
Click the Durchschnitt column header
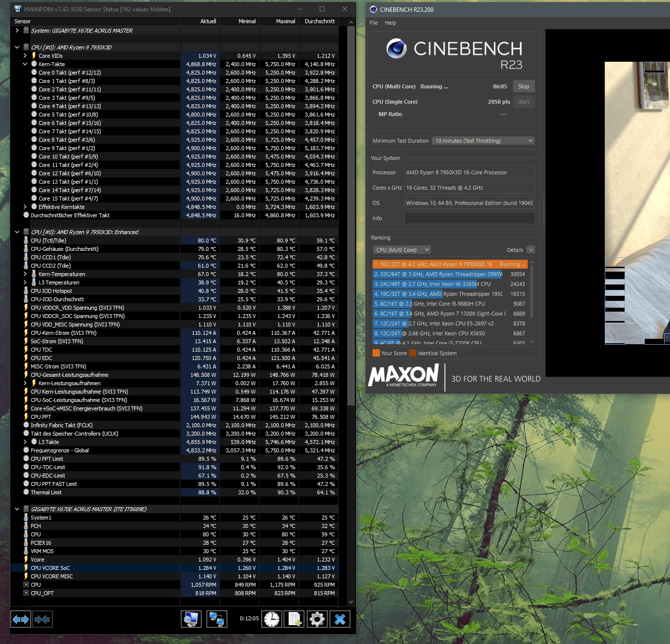pos(319,21)
